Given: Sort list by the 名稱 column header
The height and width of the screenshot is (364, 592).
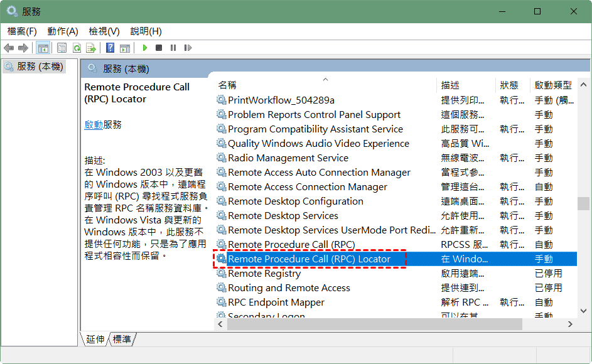Looking at the screenshot, I should tap(227, 85).
